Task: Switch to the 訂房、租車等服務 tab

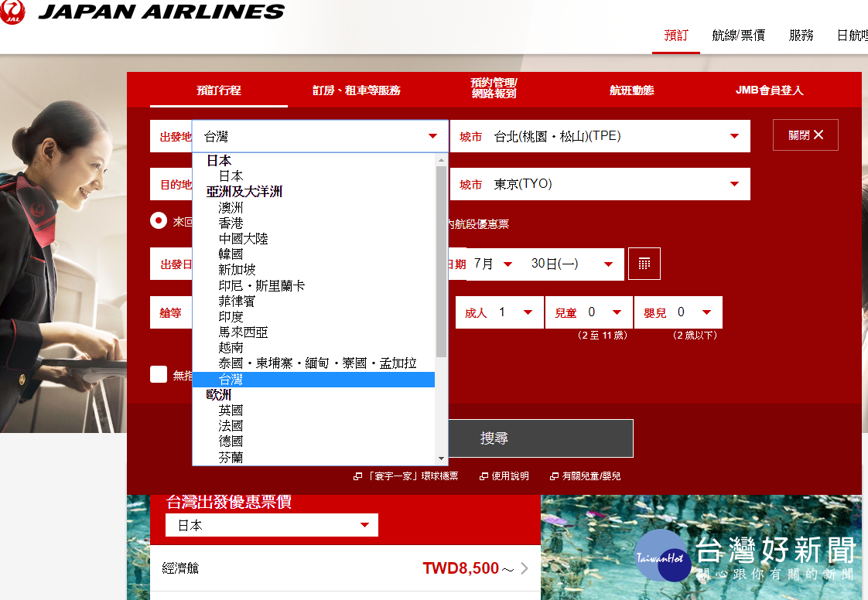Action: pos(356,90)
